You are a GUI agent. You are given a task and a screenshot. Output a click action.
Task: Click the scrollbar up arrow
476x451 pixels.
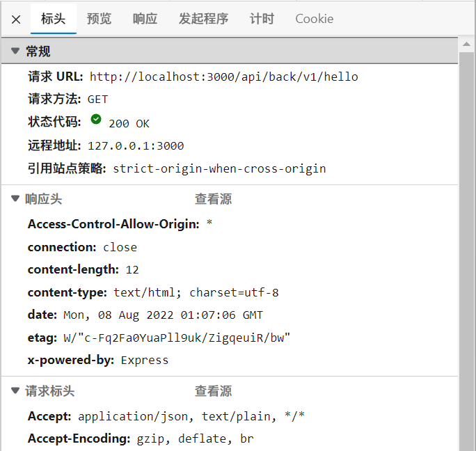[468, 44]
